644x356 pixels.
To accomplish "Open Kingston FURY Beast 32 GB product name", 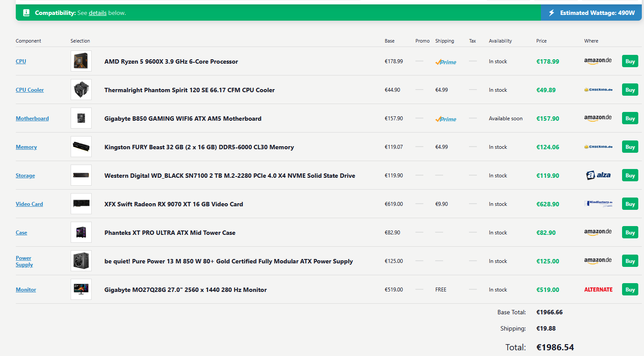I will point(199,147).
